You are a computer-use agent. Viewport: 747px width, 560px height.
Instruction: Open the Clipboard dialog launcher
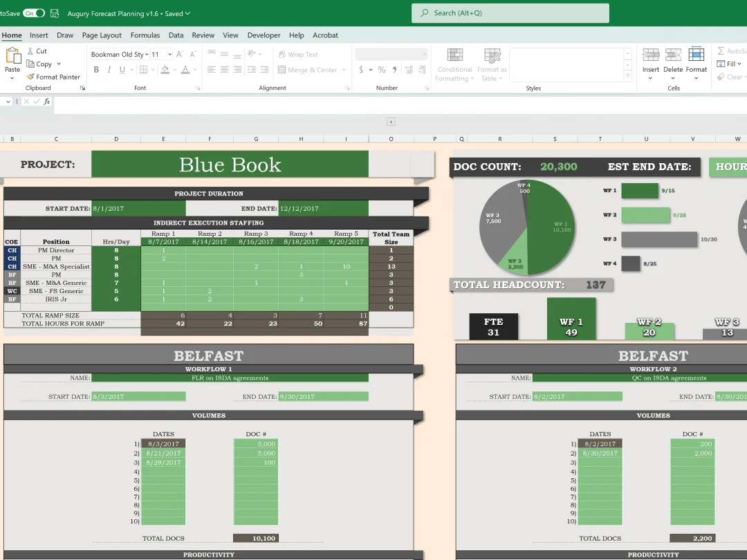(x=82, y=88)
